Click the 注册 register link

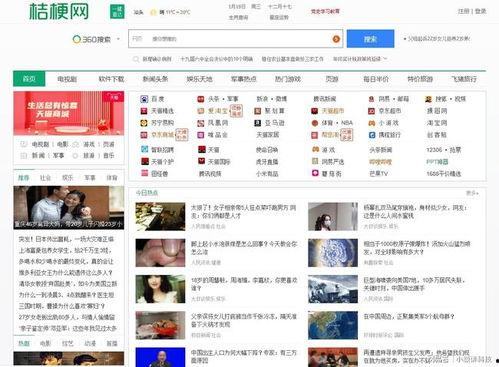click(x=463, y=11)
